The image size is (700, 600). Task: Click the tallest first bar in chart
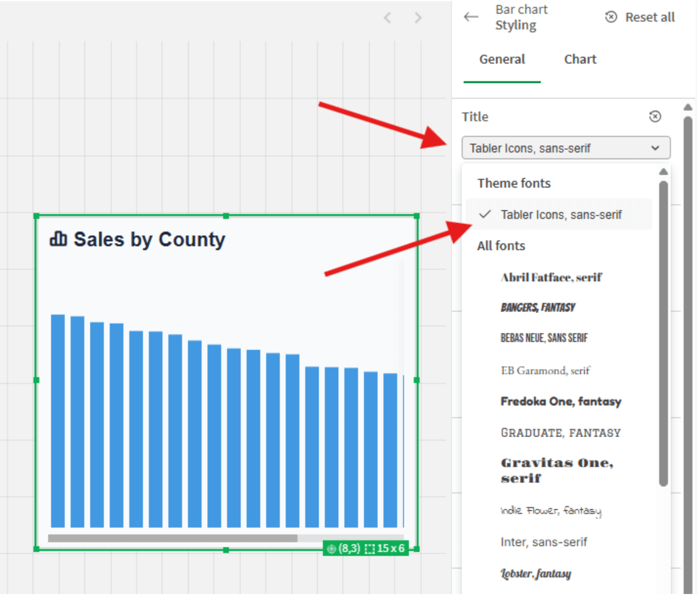[58, 421]
